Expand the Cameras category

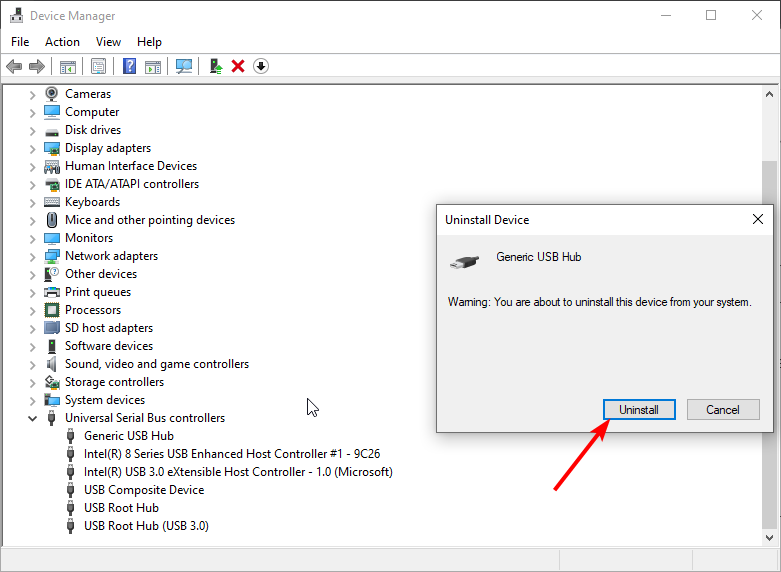[x=32, y=95]
